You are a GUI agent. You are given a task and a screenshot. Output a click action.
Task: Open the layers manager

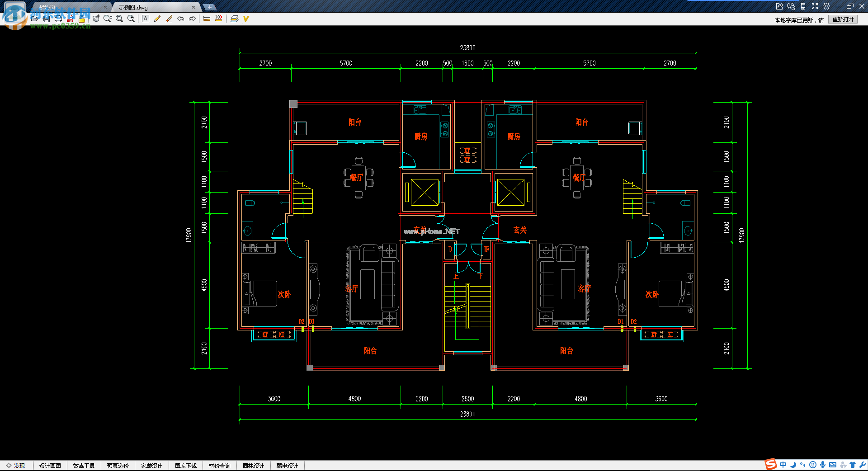click(x=234, y=19)
